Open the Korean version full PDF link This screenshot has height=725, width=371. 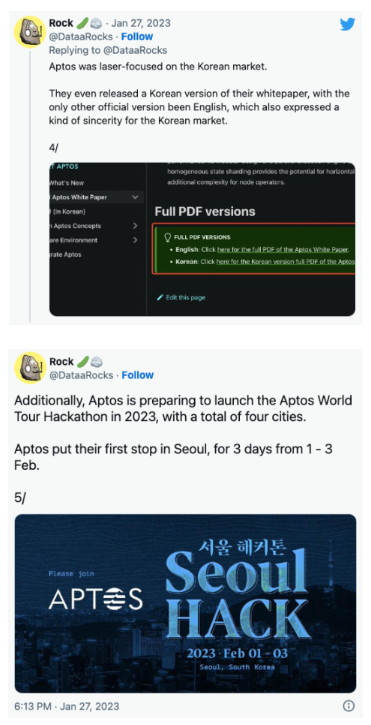point(285,262)
